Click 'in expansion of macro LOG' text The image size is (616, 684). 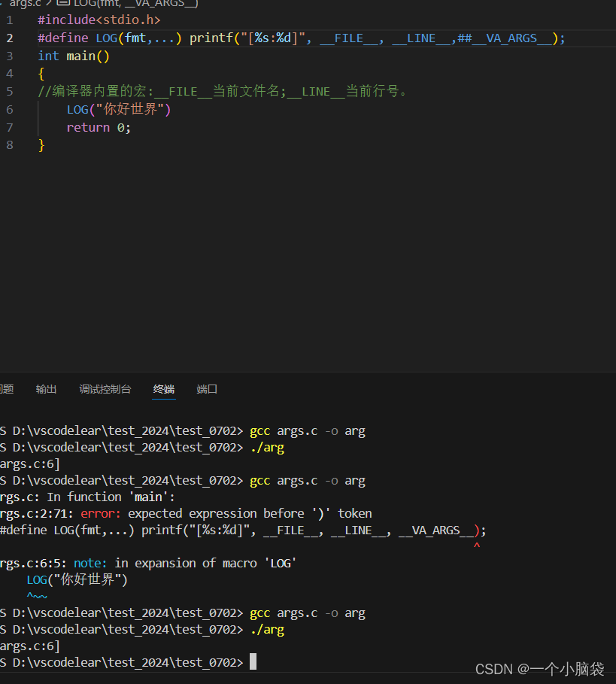205,563
